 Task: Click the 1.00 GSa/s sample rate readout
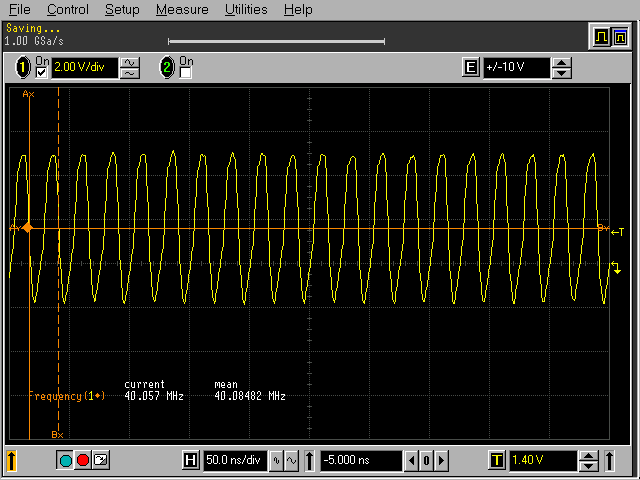pyautogui.click(x=34, y=41)
